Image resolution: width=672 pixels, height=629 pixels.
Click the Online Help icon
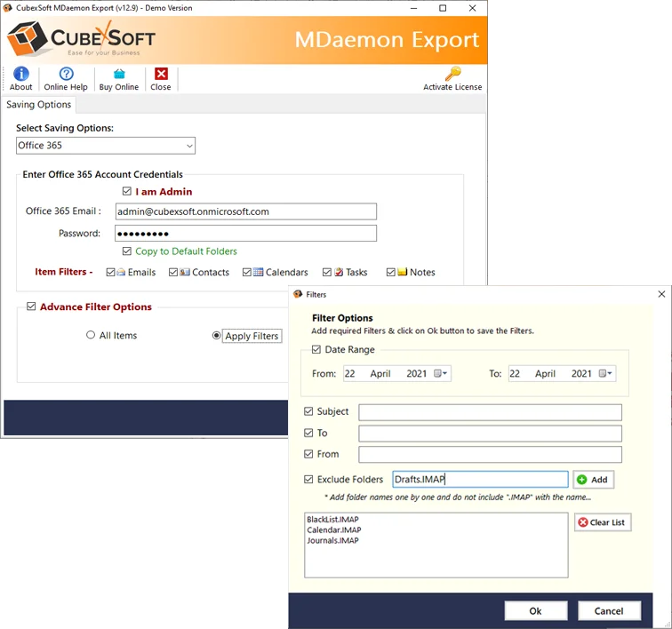[66, 75]
